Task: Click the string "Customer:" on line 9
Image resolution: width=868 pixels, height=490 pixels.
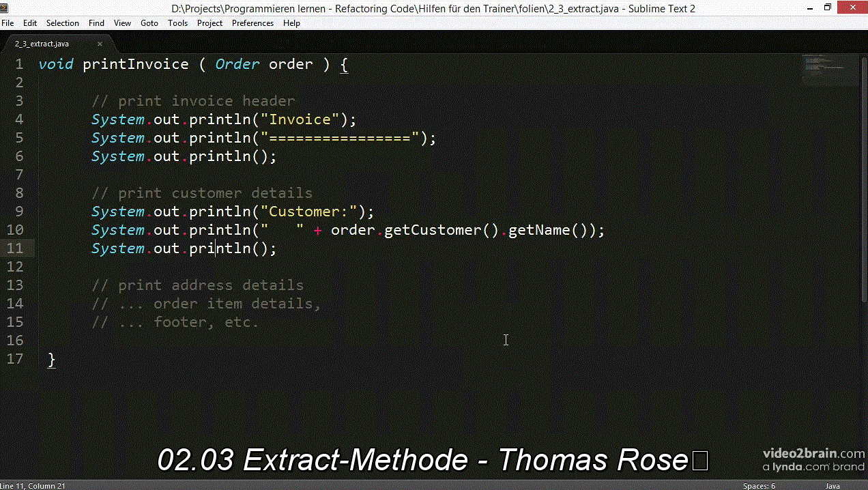Action: (x=309, y=212)
